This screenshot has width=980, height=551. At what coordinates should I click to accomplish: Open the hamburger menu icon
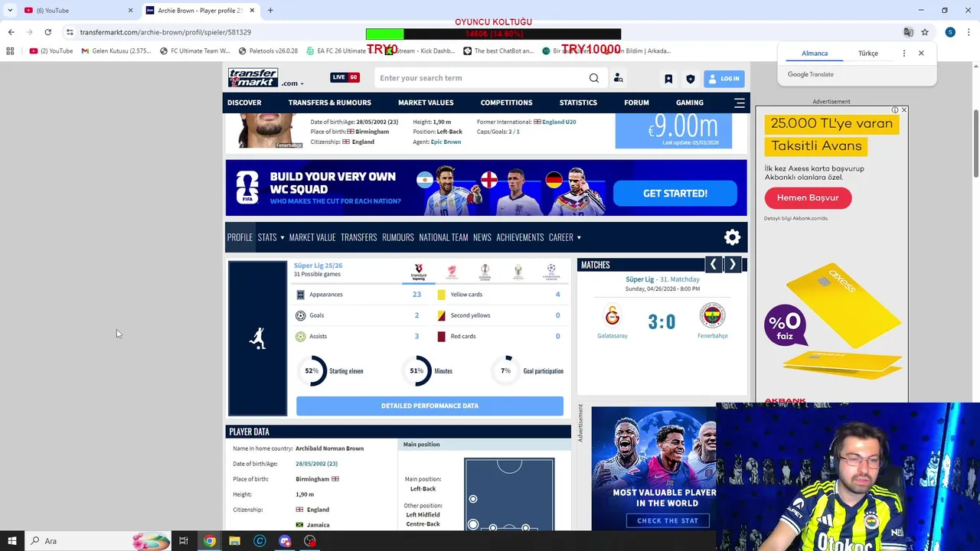pos(739,103)
